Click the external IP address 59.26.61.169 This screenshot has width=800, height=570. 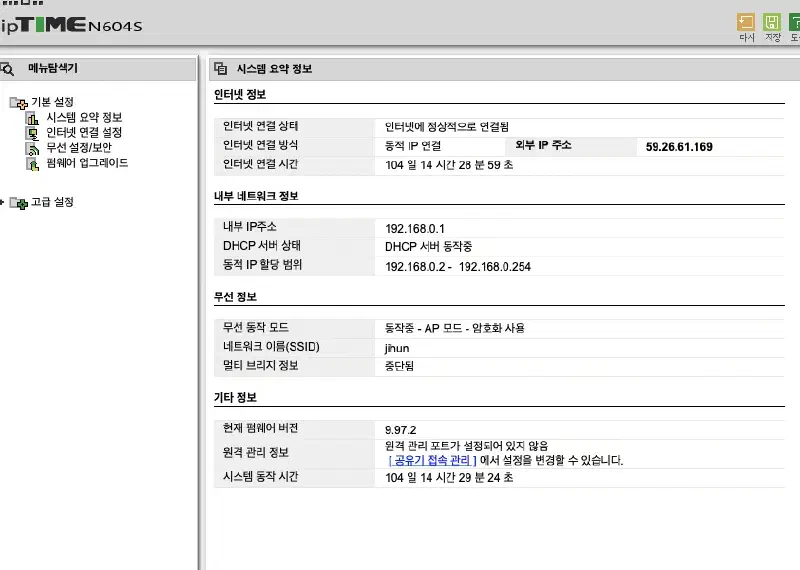coord(679,147)
